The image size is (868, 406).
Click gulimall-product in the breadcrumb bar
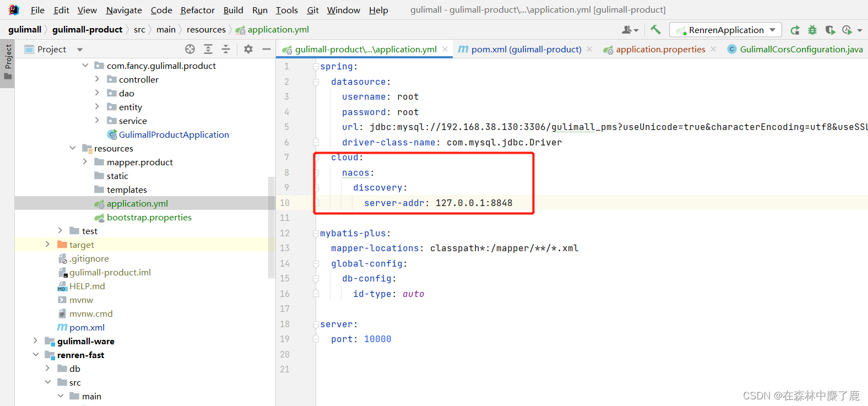(x=87, y=30)
